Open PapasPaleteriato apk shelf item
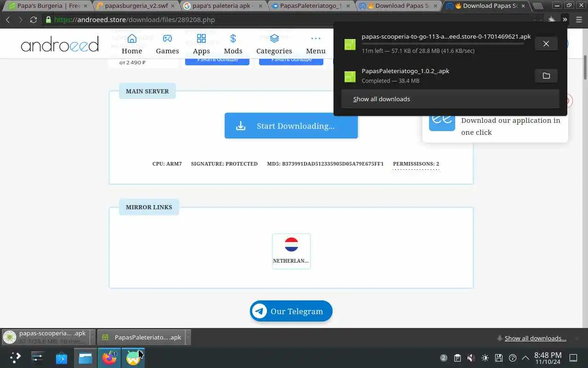 [x=141, y=337]
